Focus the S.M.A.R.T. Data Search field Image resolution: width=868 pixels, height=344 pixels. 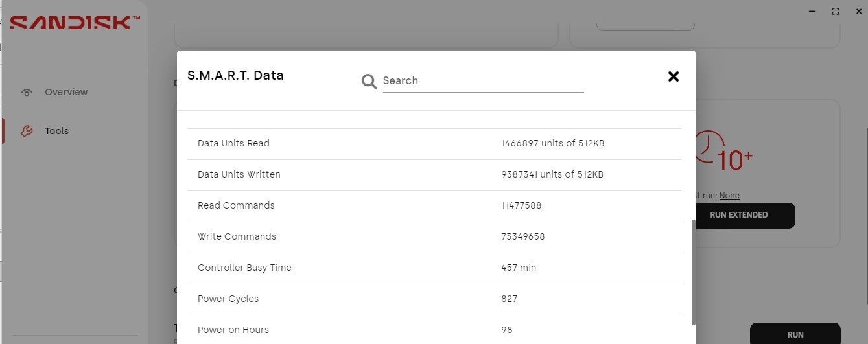tap(483, 81)
